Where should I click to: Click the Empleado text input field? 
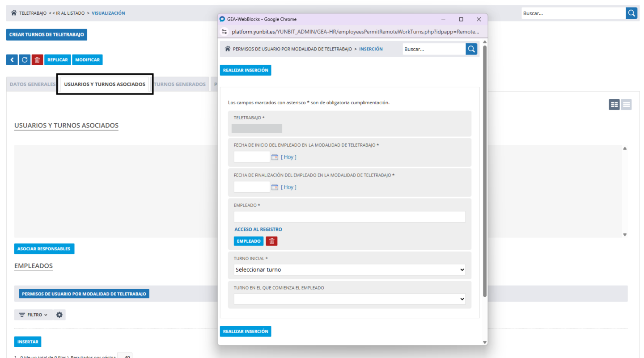(349, 217)
